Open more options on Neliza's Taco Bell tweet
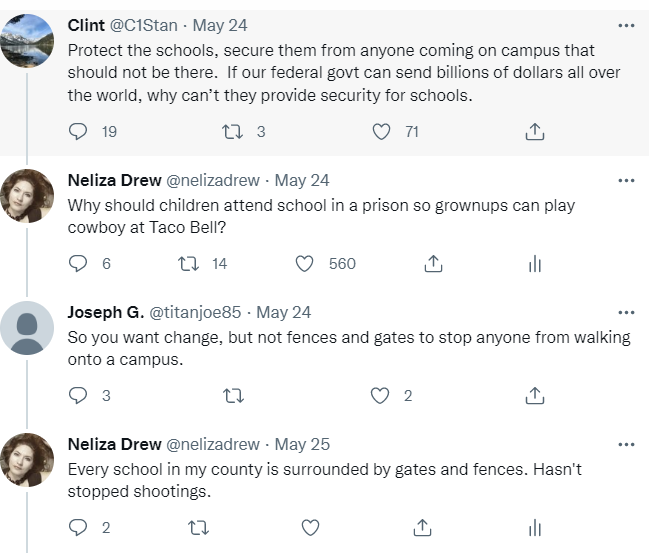Viewport: 649px width, 553px height. click(626, 180)
